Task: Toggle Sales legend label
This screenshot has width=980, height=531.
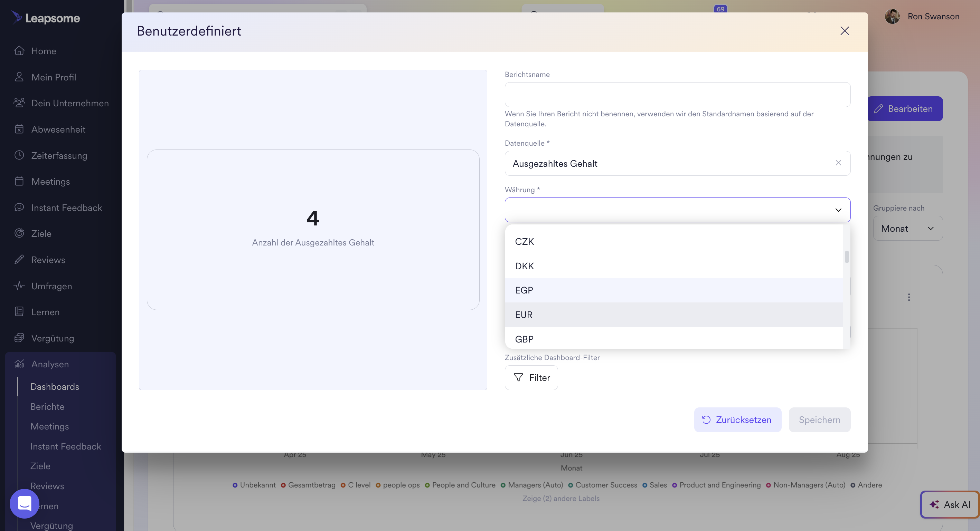Action: [x=654, y=485]
